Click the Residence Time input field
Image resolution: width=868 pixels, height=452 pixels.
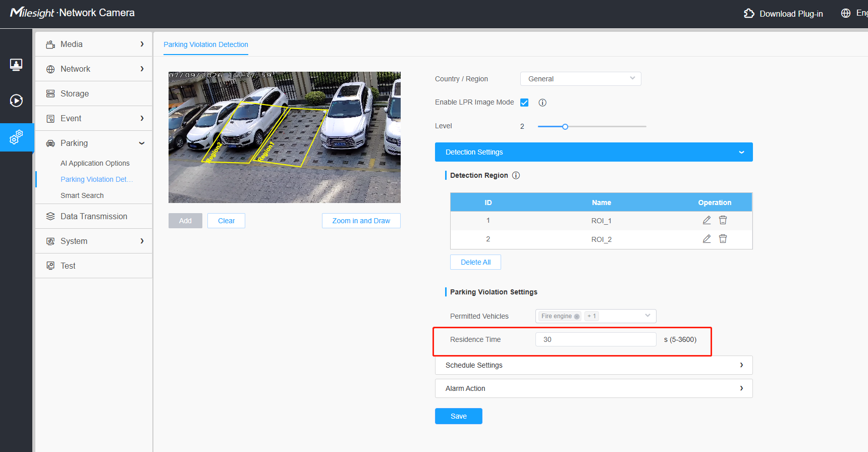point(595,339)
